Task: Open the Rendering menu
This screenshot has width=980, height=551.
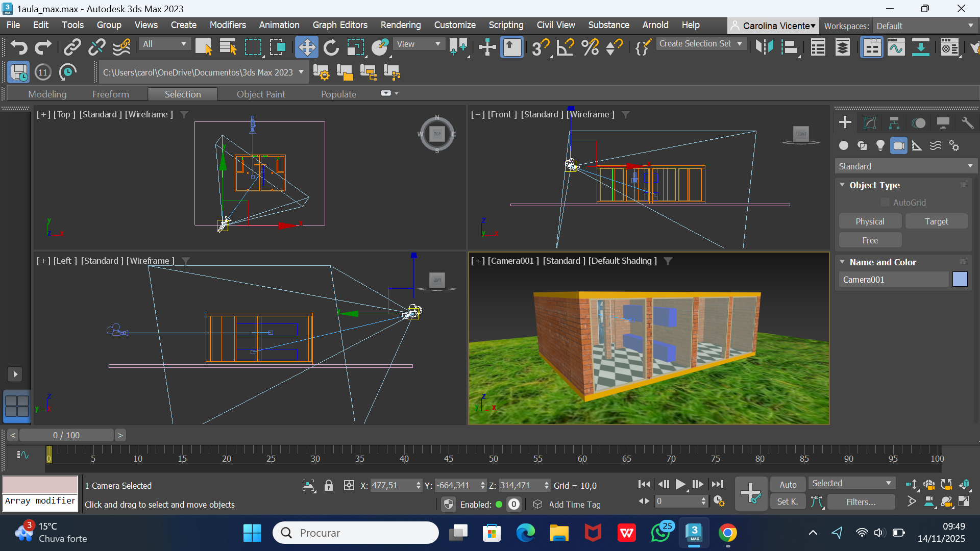Action: pos(400,25)
